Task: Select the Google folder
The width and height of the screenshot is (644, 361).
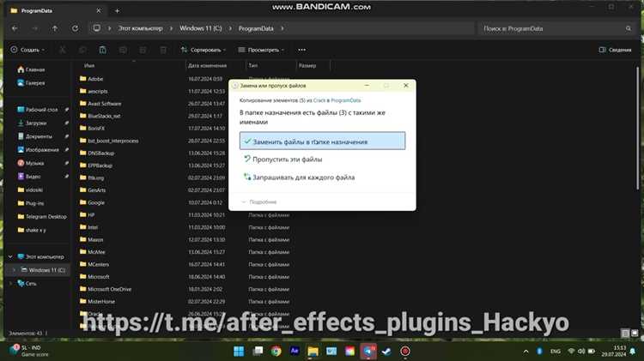Action: point(93,202)
